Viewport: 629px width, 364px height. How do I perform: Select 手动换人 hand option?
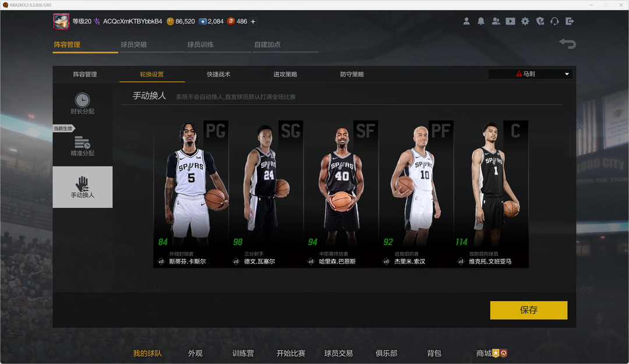83,187
